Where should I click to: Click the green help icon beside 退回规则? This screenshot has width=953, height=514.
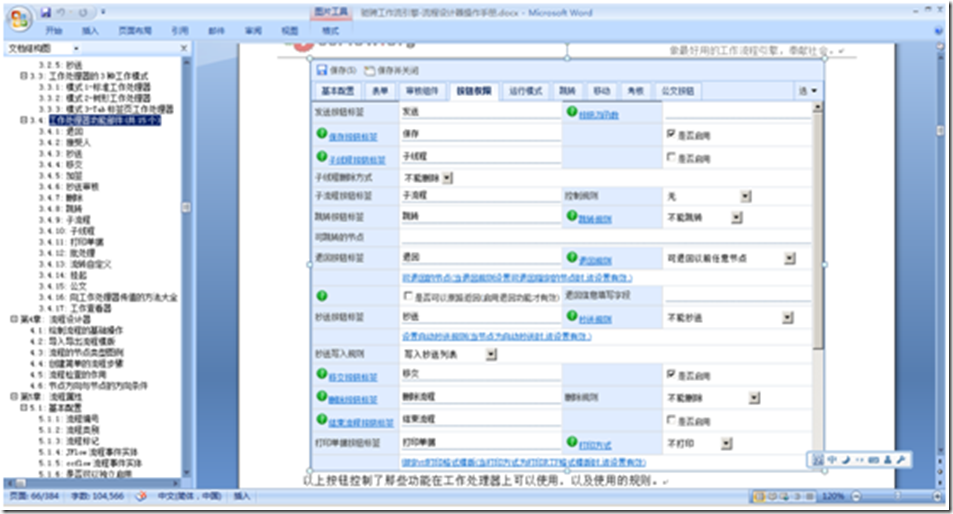click(571, 257)
